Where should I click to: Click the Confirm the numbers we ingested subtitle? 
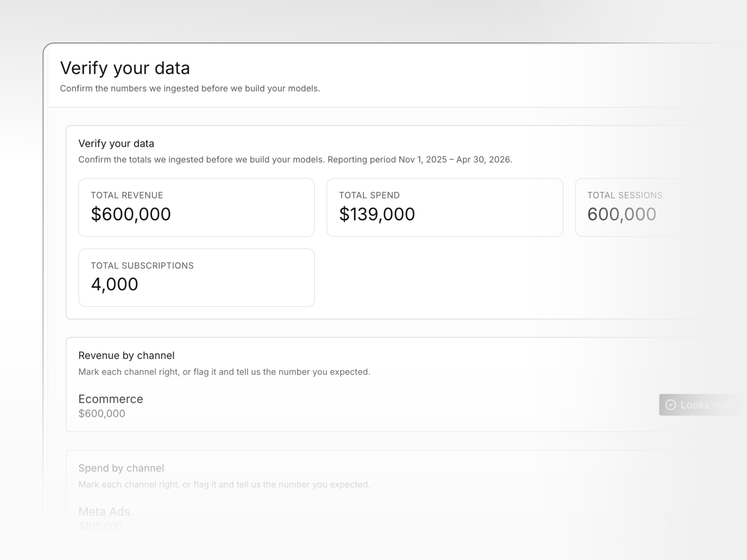(190, 89)
